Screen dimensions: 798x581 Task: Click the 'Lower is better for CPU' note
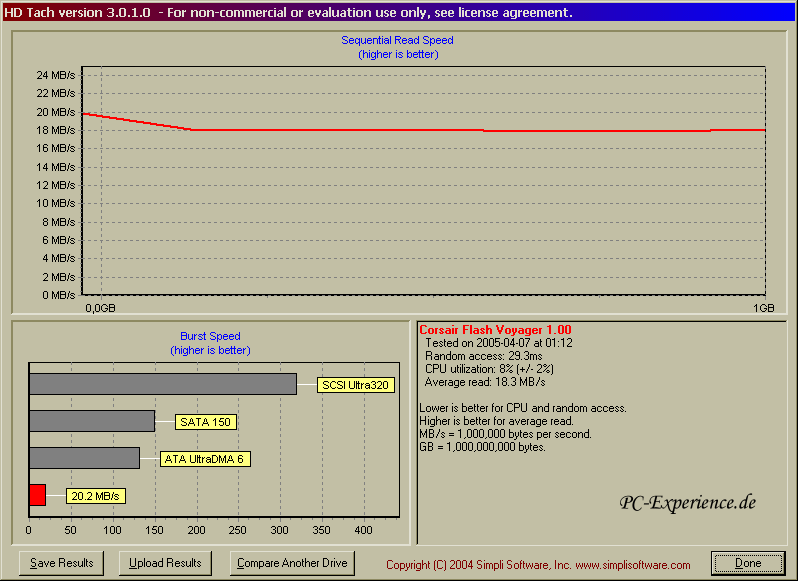tap(523, 408)
